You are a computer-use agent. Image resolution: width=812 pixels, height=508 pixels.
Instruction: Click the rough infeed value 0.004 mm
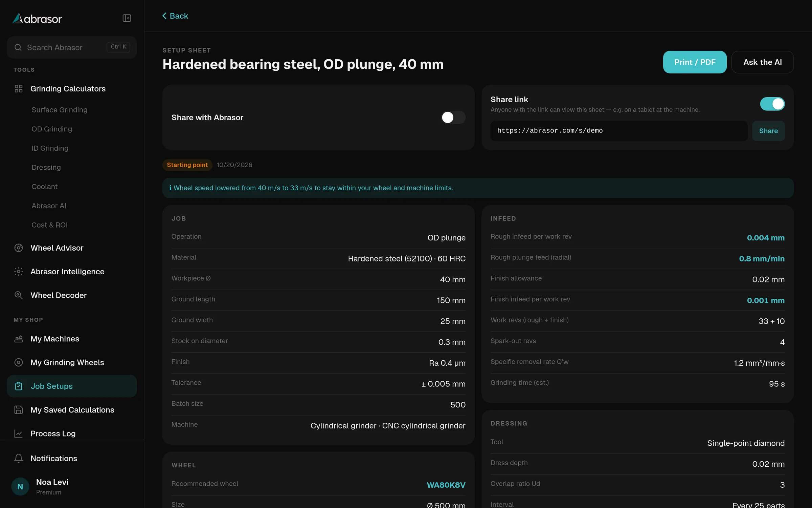point(766,238)
